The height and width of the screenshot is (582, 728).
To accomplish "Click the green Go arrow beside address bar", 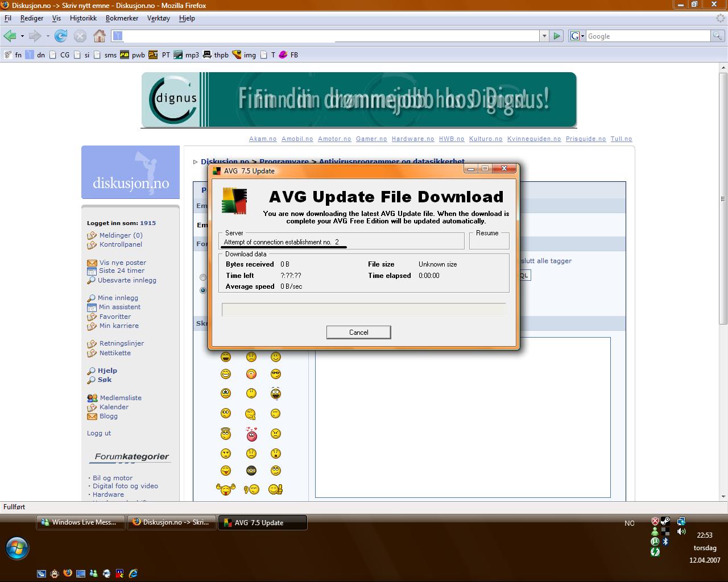I will click(557, 36).
